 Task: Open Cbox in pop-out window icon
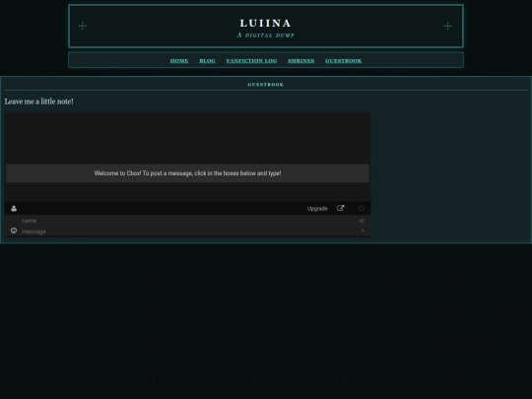[340, 208]
